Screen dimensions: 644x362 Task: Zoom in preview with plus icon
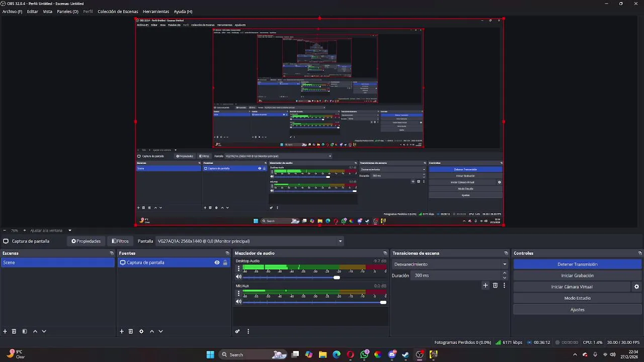pyautogui.click(x=24, y=230)
